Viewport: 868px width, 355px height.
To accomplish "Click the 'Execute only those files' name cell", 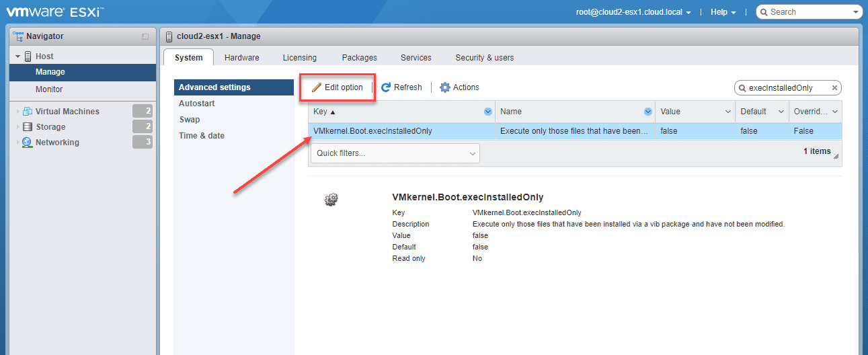I will [x=576, y=131].
